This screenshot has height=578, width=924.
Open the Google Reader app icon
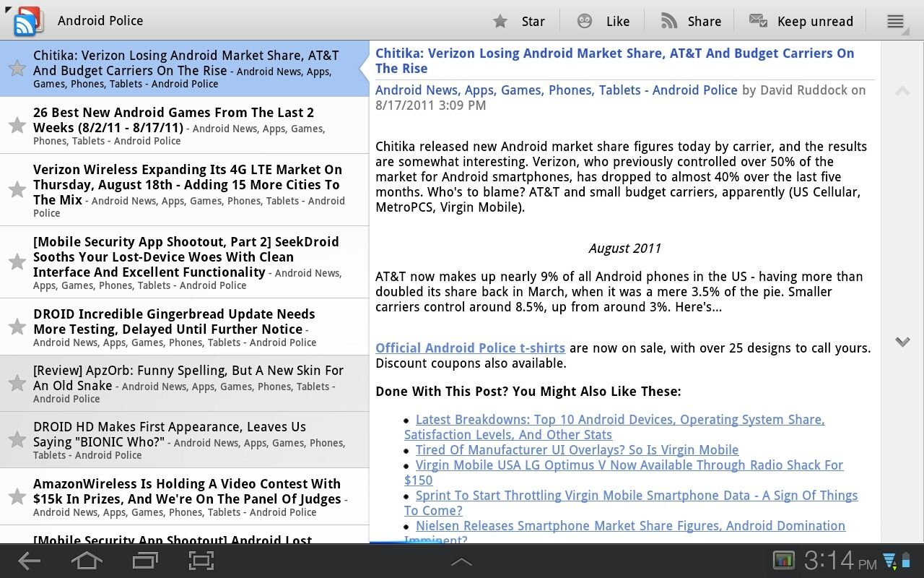click(x=26, y=21)
